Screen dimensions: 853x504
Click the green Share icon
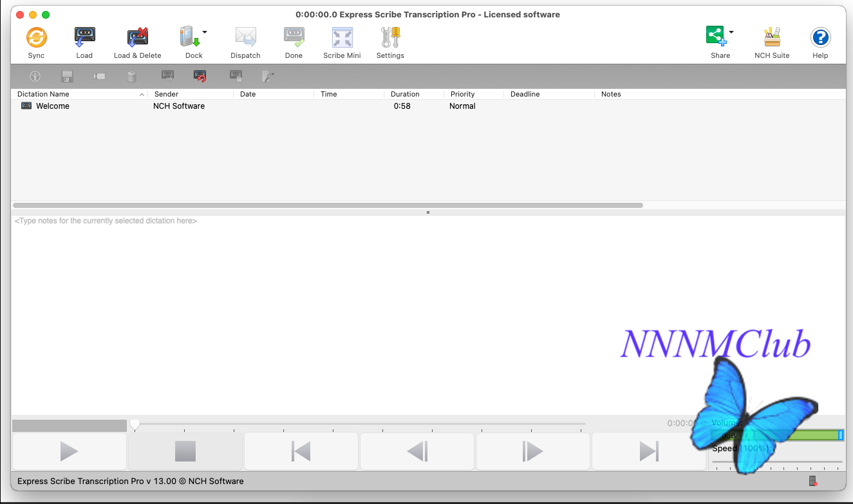[x=717, y=36]
